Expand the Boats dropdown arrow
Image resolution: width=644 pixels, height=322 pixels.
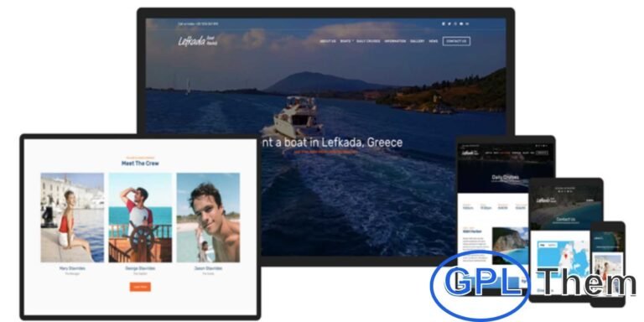[x=353, y=40]
